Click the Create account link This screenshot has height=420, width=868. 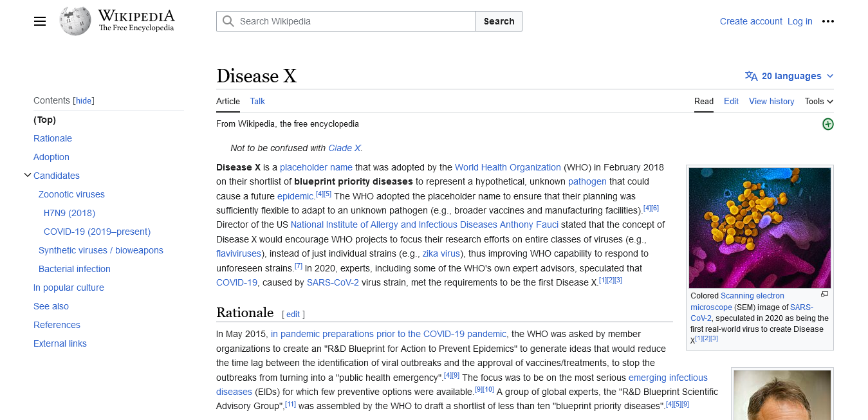pyautogui.click(x=751, y=21)
